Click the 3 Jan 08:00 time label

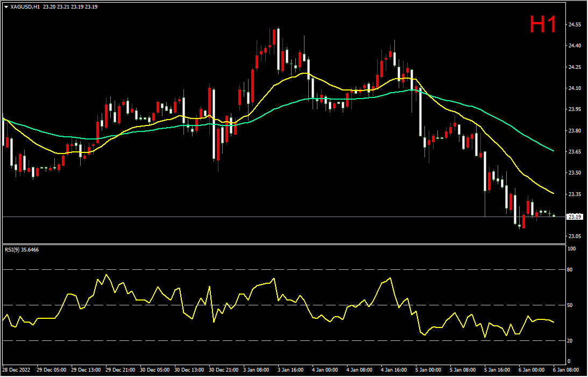256,370
